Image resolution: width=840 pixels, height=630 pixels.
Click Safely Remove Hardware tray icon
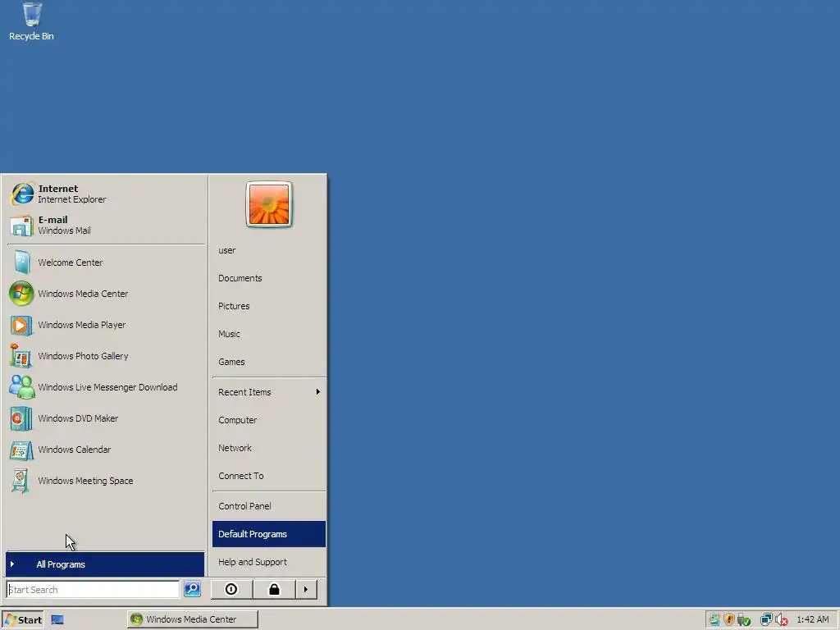point(743,620)
